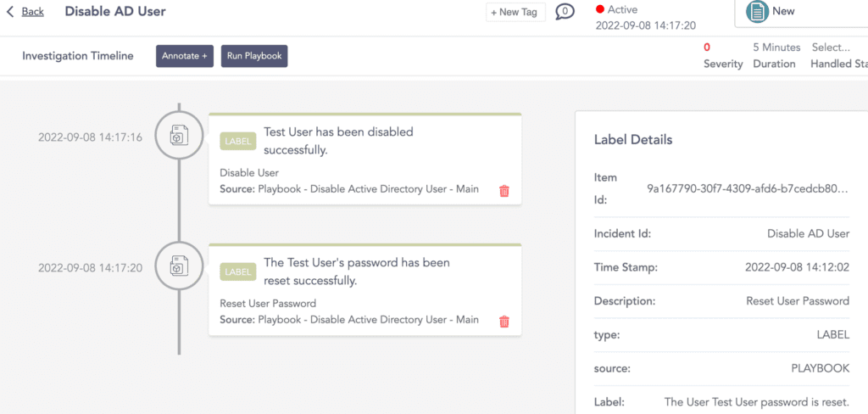Delete the Reset User Password entry
The width and height of the screenshot is (868, 414).
point(504,322)
